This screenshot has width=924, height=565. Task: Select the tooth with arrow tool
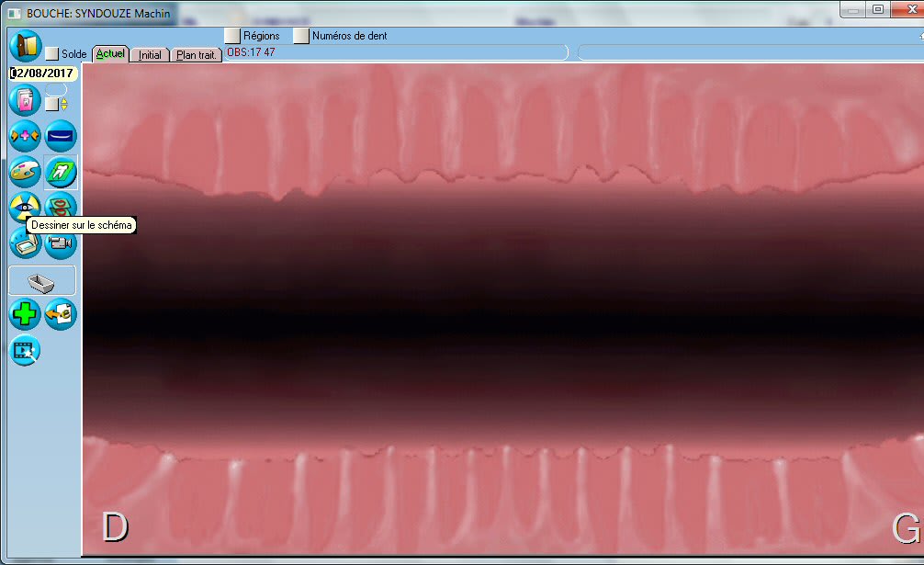[61, 172]
